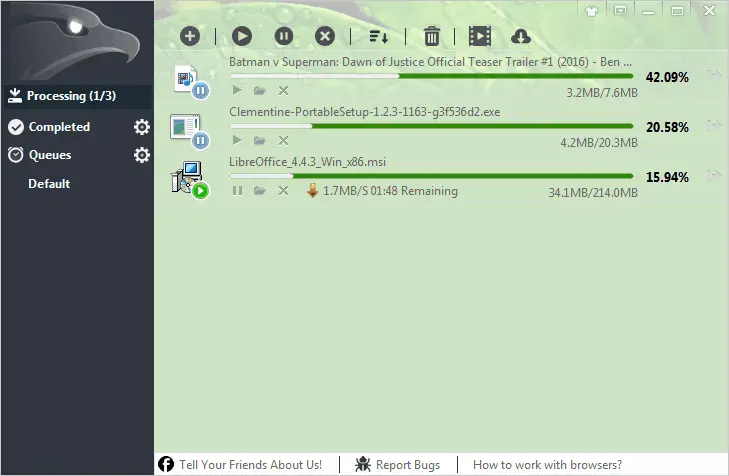Viewport: 729px width, 476px height.
Task: Click share arrow for LibreOffice download row
Action: click(x=713, y=175)
